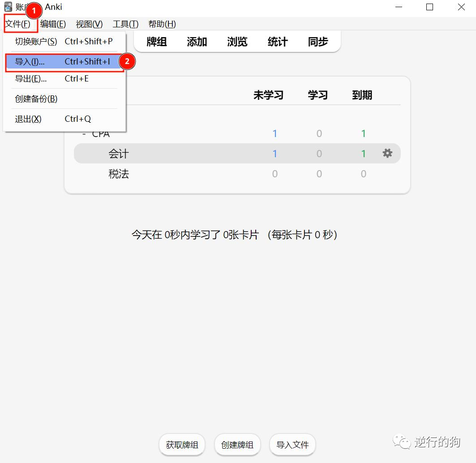Click the 获取牌组 button
476x463 pixels.
(x=182, y=444)
